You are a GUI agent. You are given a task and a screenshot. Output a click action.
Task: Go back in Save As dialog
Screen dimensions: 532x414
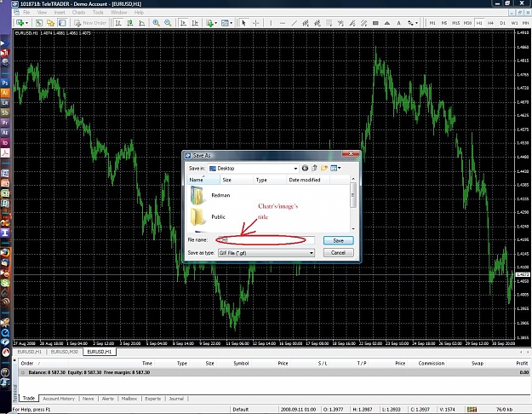tap(305, 168)
